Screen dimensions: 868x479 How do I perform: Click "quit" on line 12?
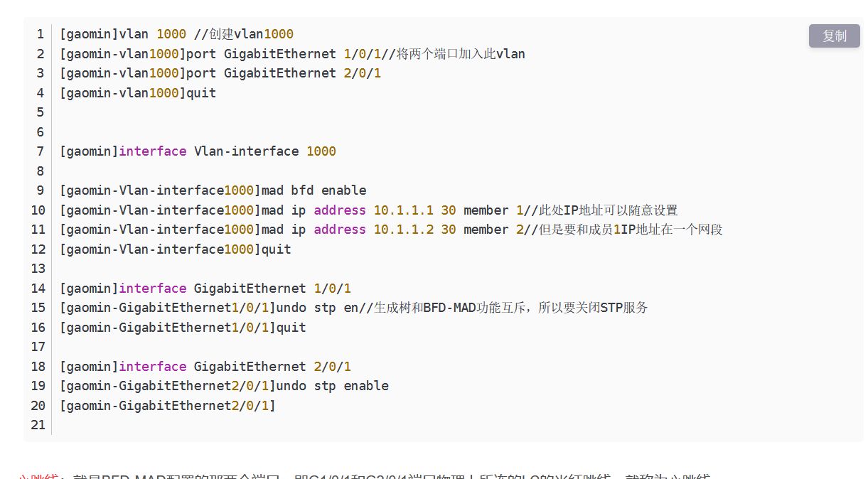276,249
